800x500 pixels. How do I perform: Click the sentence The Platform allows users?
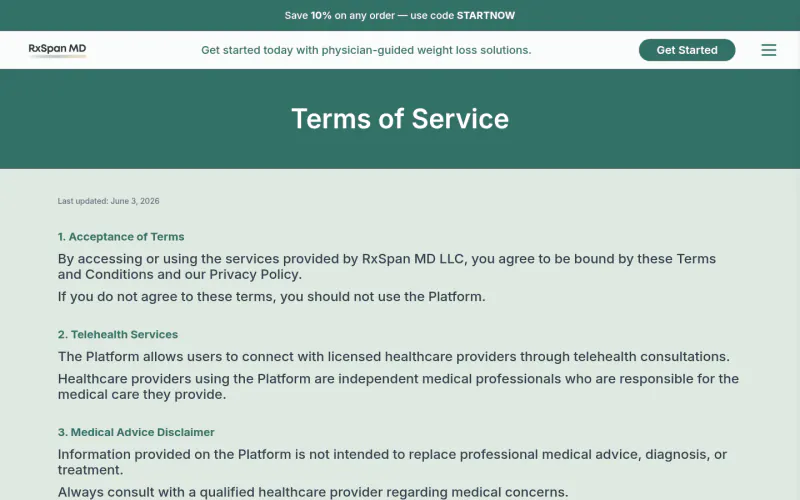click(x=393, y=357)
